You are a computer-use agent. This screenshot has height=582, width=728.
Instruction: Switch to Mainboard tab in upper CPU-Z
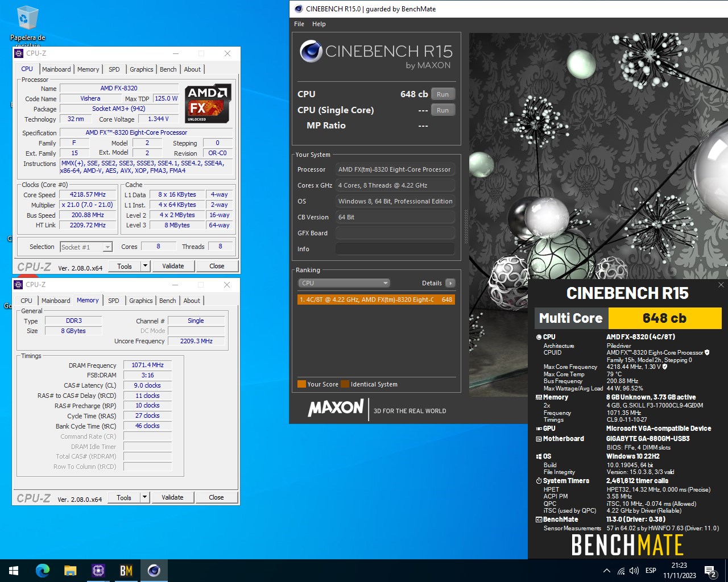(56, 69)
